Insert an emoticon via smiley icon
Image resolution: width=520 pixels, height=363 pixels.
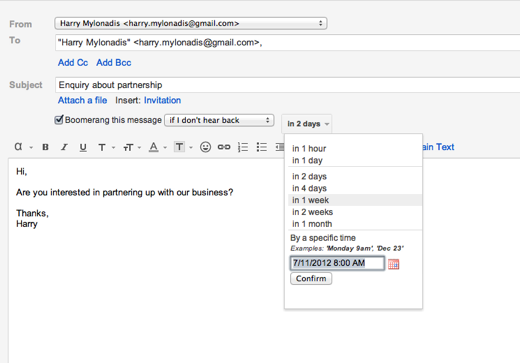[205, 147]
